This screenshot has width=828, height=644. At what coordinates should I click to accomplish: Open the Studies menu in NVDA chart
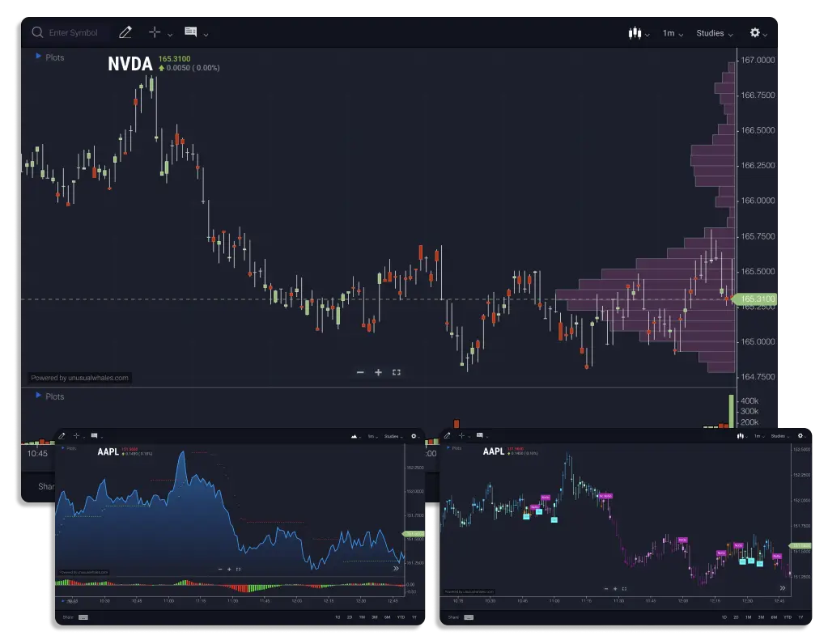715,33
